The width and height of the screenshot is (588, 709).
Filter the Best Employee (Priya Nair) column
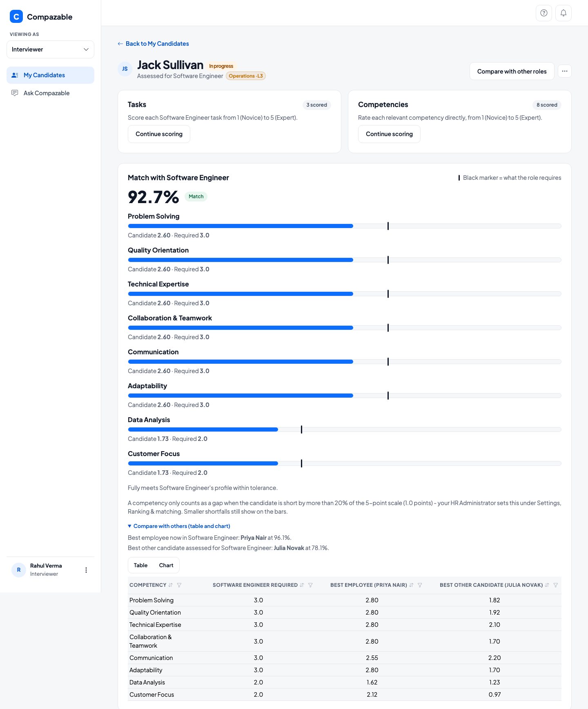coord(420,585)
